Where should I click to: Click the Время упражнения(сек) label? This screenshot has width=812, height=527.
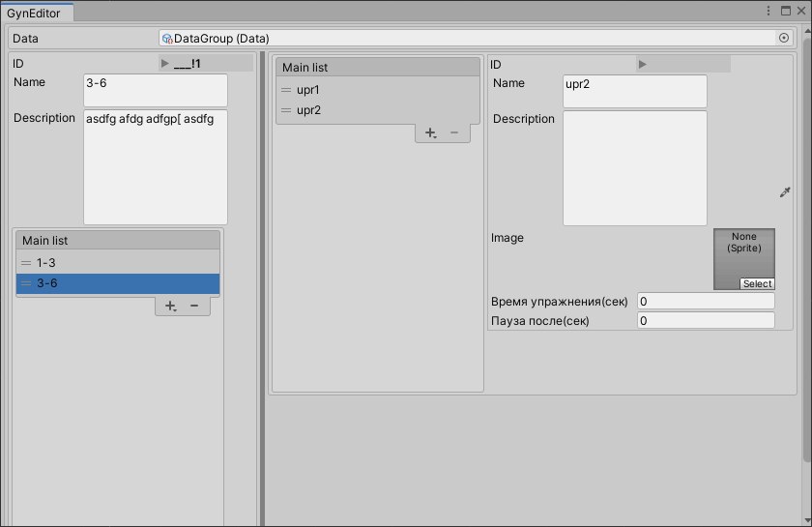(x=560, y=302)
